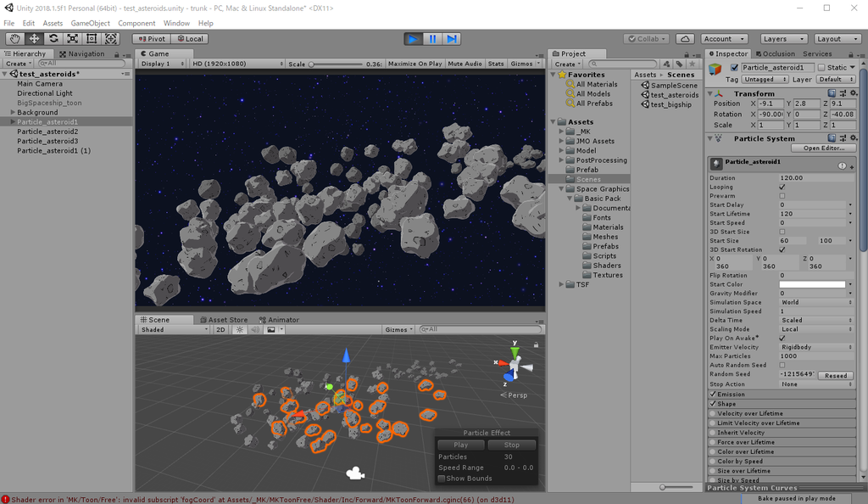The width and height of the screenshot is (868, 504).
Task: Select the Rect transform tool
Action: click(92, 39)
